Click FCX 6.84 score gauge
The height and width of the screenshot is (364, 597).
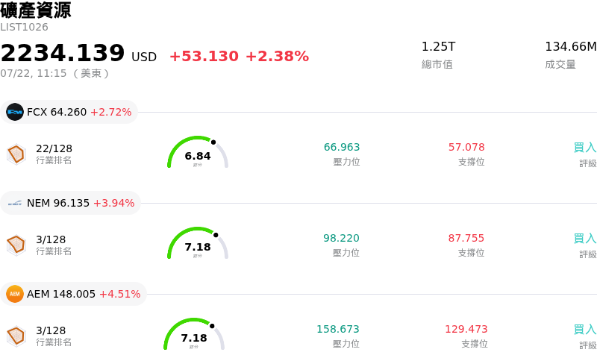[x=198, y=152]
